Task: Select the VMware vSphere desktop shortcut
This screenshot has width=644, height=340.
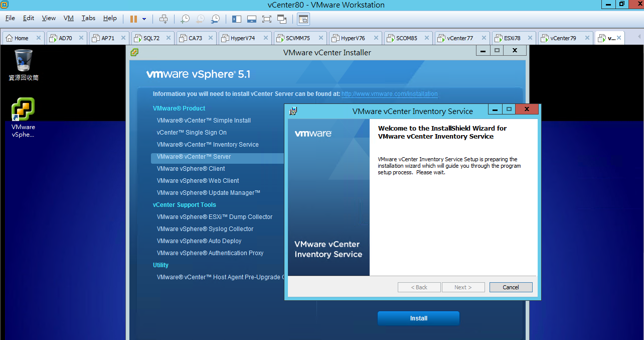Action: pyautogui.click(x=23, y=117)
